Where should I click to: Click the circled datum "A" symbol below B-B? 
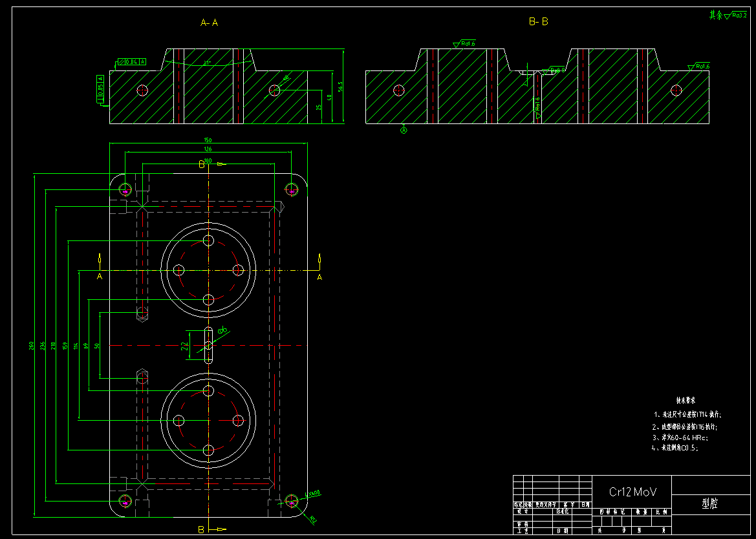pos(404,129)
